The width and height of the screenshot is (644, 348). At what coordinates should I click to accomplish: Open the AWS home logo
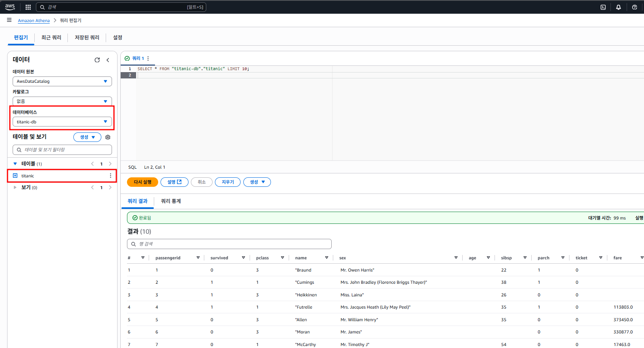coord(10,7)
